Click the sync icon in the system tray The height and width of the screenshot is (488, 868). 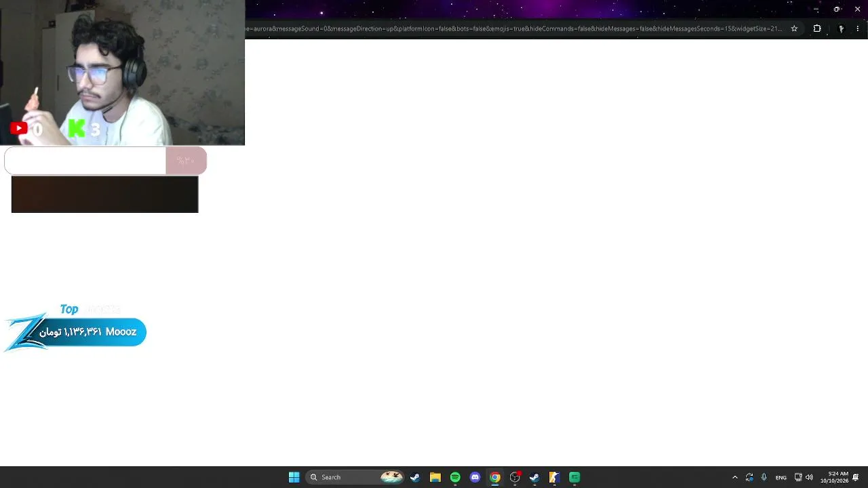pos(749,477)
